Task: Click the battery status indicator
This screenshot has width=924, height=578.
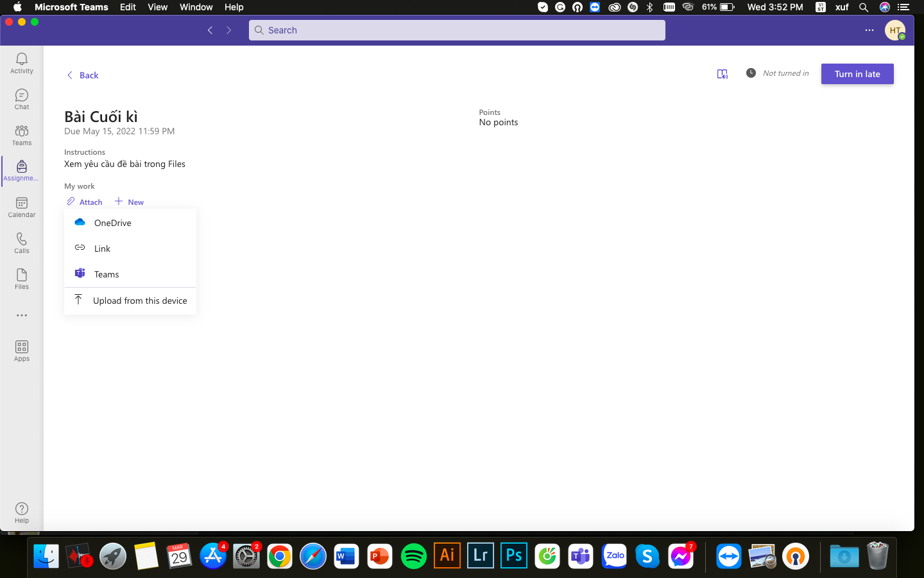Action: tap(718, 7)
